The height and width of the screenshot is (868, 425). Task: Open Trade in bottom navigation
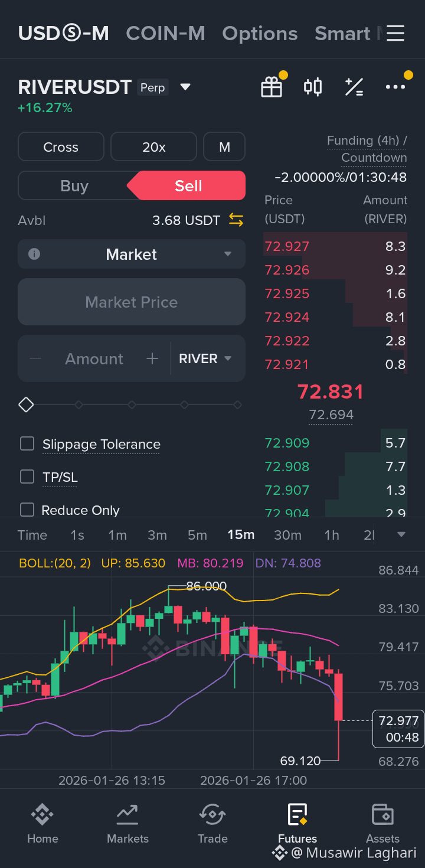(x=212, y=824)
